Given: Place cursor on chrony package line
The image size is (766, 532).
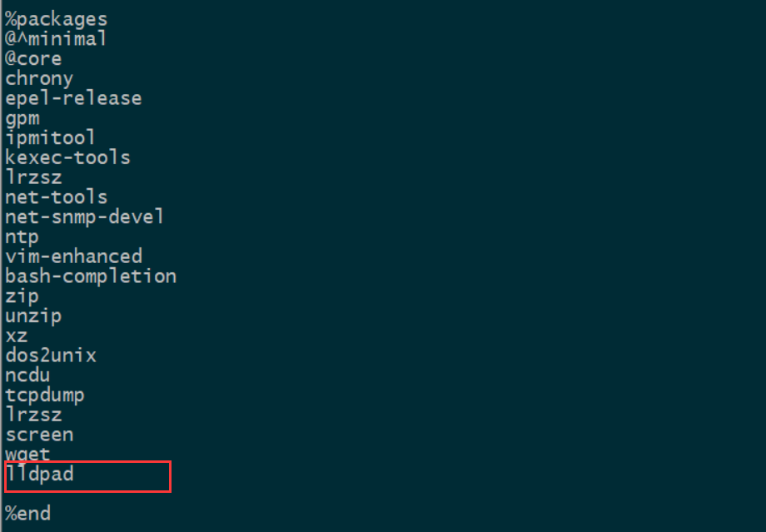Looking at the screenshot, I should 39,78.
